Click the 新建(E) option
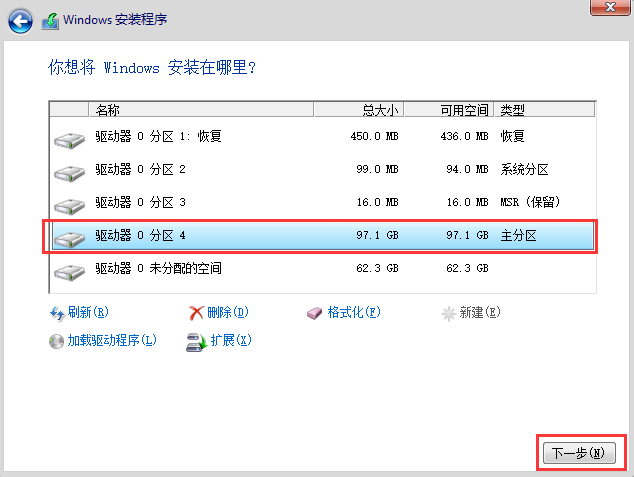 point(480,312)
